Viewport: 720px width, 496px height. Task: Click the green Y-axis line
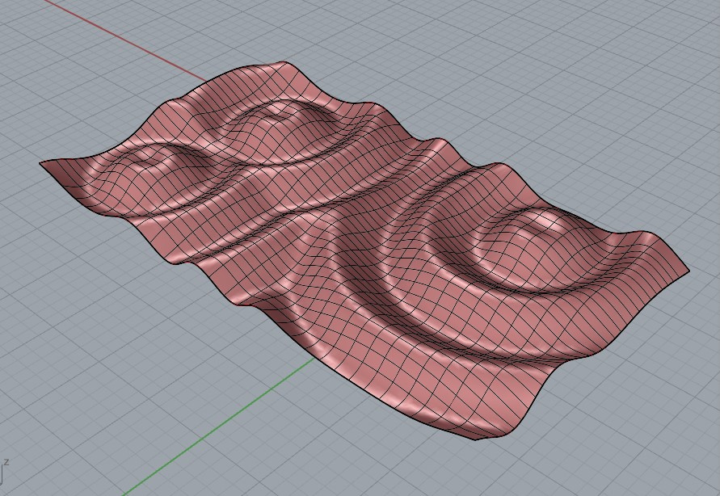pos(219,427)
